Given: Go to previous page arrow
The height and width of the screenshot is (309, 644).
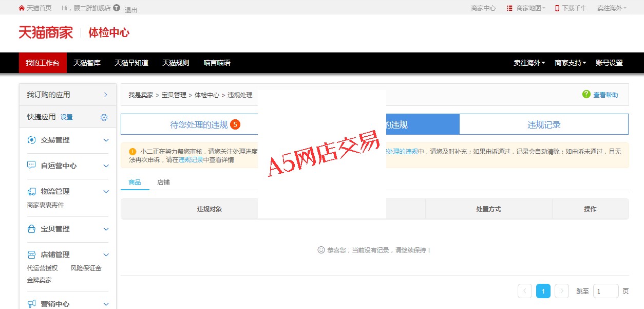Looking at the screenshot, I should click(x=525, y=291).
